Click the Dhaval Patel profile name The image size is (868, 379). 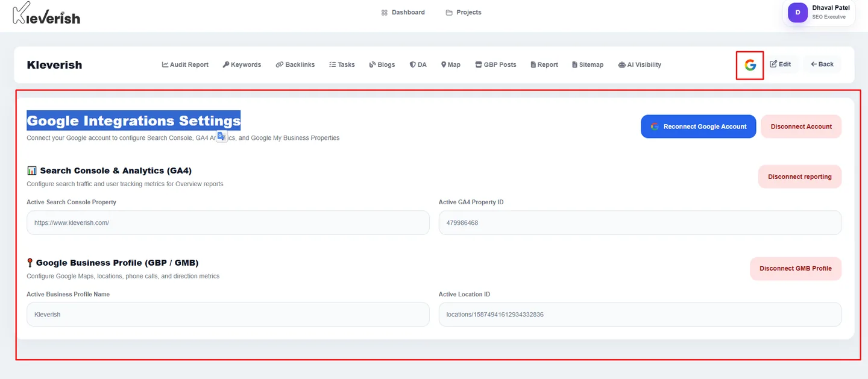click(x=831, y=8)
